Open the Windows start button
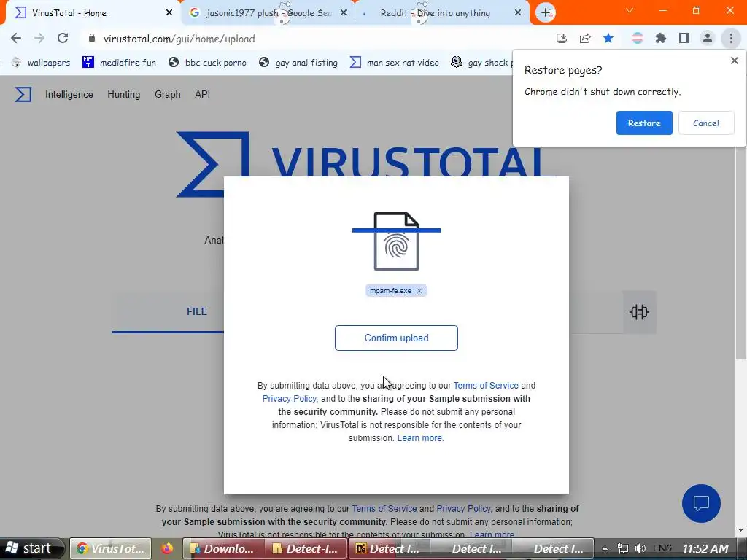Image resolution: width=747 pixels, height=560 pixels. [x=31, y=548]
